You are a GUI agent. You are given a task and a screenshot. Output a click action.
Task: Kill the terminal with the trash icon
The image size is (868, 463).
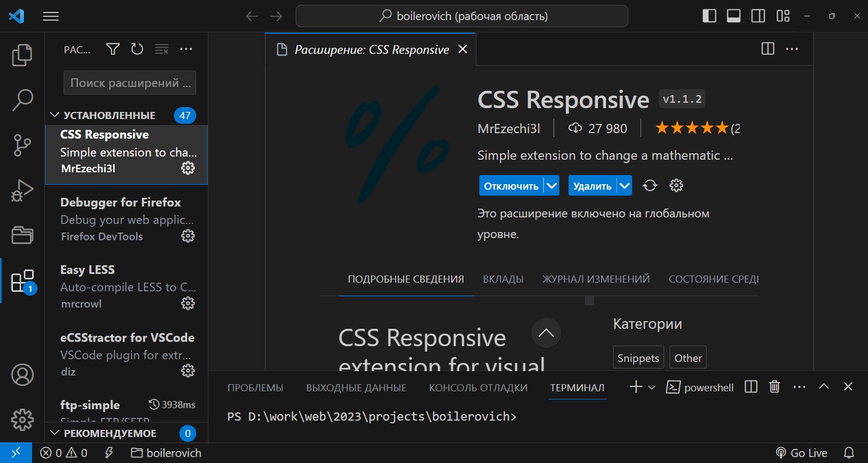click(x=775, y=387)
